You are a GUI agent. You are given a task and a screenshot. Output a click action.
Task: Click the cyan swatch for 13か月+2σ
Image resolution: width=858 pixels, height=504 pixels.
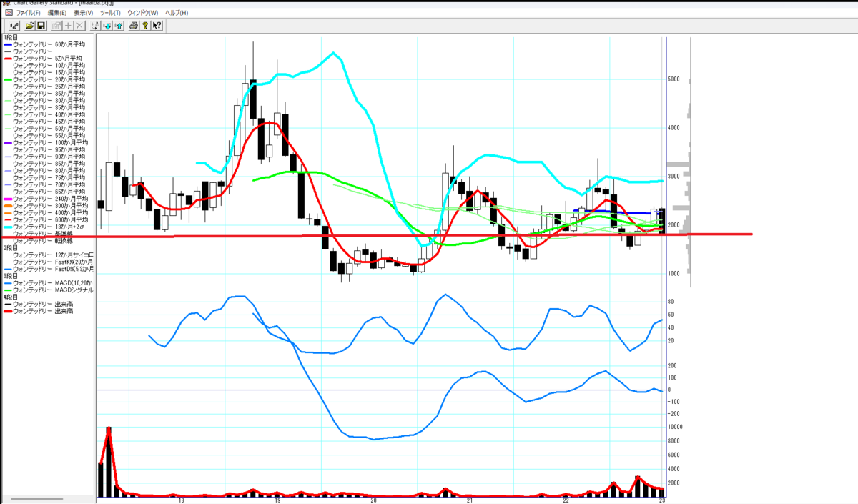pyautogui.click(x=7, y=227)
